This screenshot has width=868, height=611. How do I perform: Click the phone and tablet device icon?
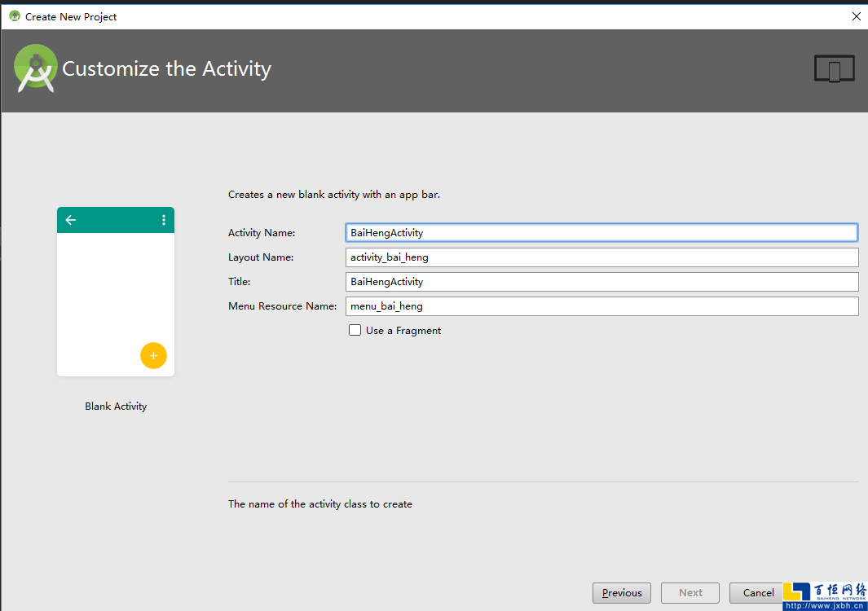(x=834, y=69)
